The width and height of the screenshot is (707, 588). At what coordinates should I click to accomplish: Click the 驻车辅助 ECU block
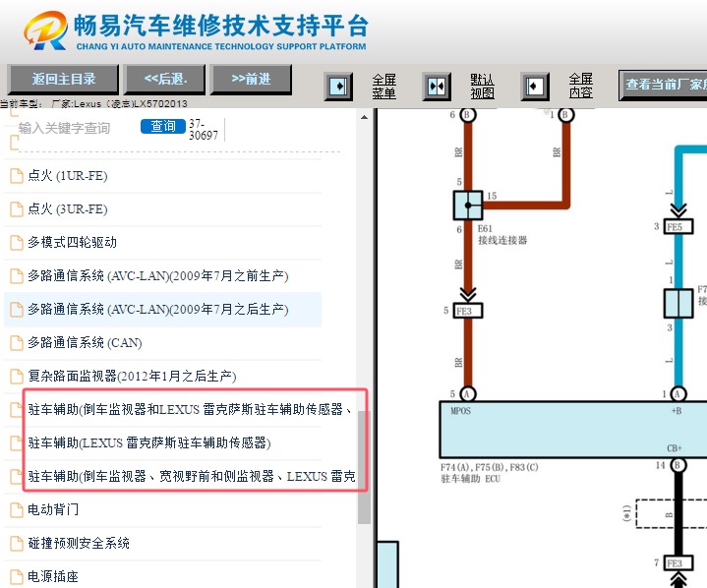(x=572, y=430)
